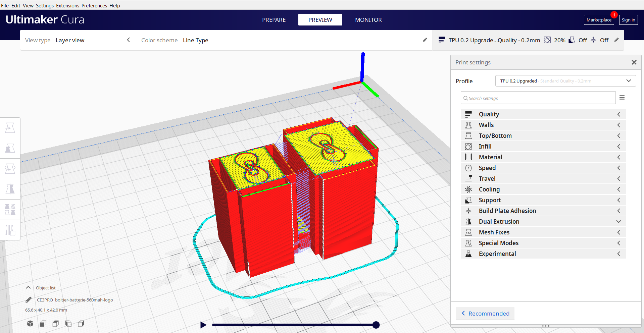The width and height of the screenshot is (644, 333).
Task: Switch to the MONITOR stage tab
Action: 368,20
